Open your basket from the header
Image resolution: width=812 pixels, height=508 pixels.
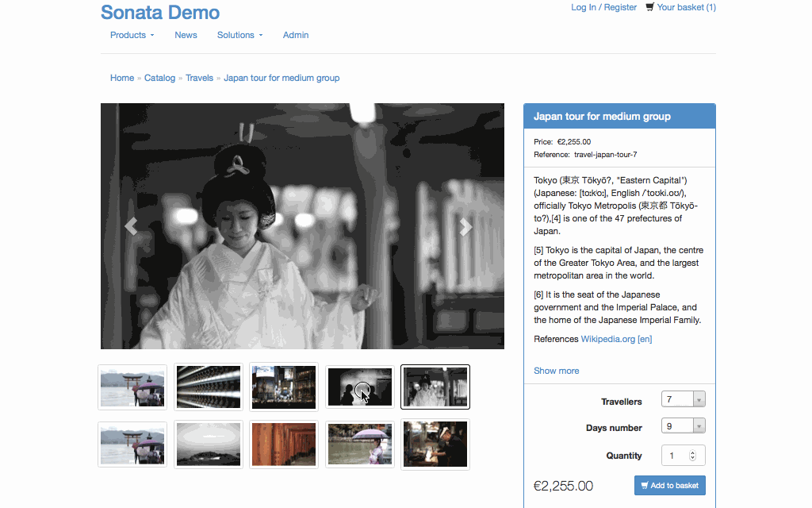680,7
